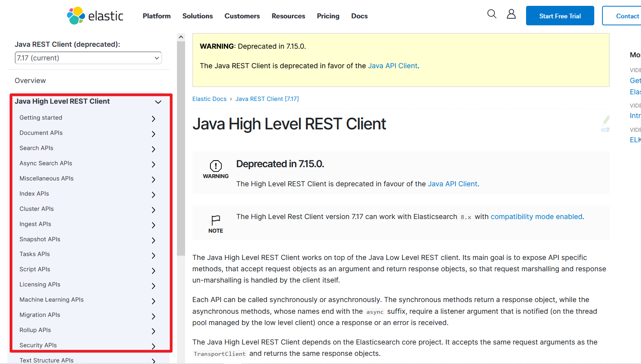Screen dimensions: 641x364
Task: Open Getting started sidebar link
Action: point(41,118)
